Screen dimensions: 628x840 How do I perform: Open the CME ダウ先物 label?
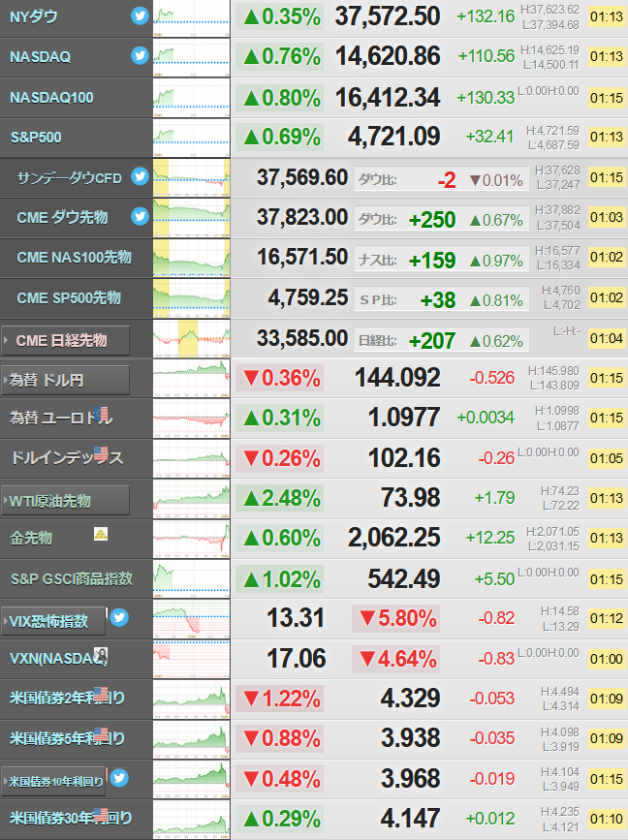point(62,217)
